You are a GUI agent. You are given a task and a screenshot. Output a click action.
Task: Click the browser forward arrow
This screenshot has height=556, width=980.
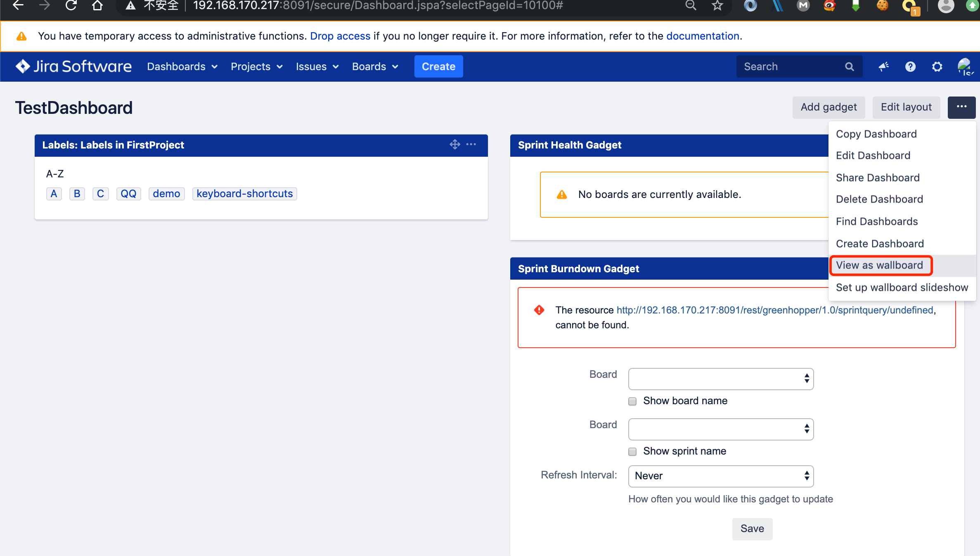(x=44, y=5)
